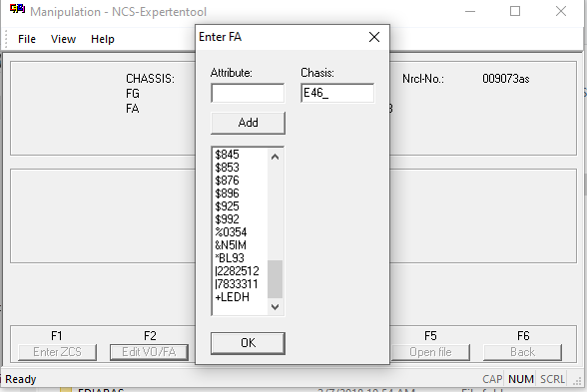Viewport: 587px width, 392px height.
Task: Click the list scroll down arrow
Action: [x=275, y=307]
